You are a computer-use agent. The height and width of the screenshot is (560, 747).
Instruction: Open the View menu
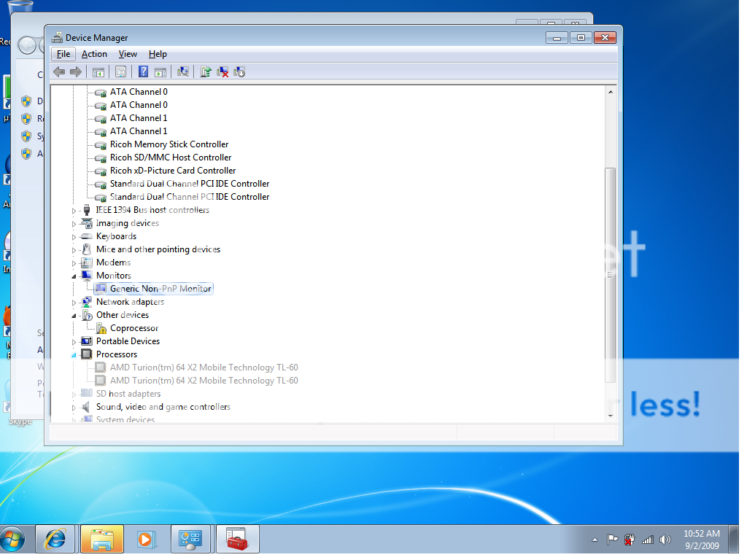[128, 54]
